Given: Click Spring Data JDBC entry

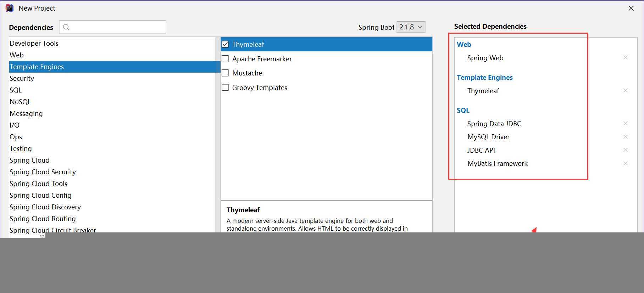Looking at the screenshot, I should (x=494, y=124).
